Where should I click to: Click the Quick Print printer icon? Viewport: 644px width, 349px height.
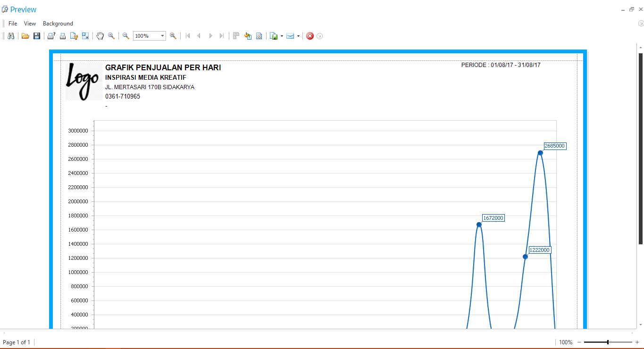click(x=62, y=36)
